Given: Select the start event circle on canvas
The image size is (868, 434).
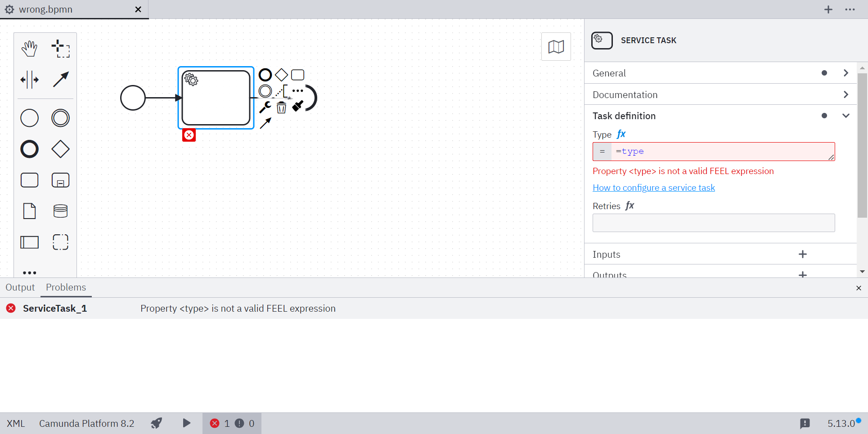Looking at the screenshot, I should tap(133, 98).
